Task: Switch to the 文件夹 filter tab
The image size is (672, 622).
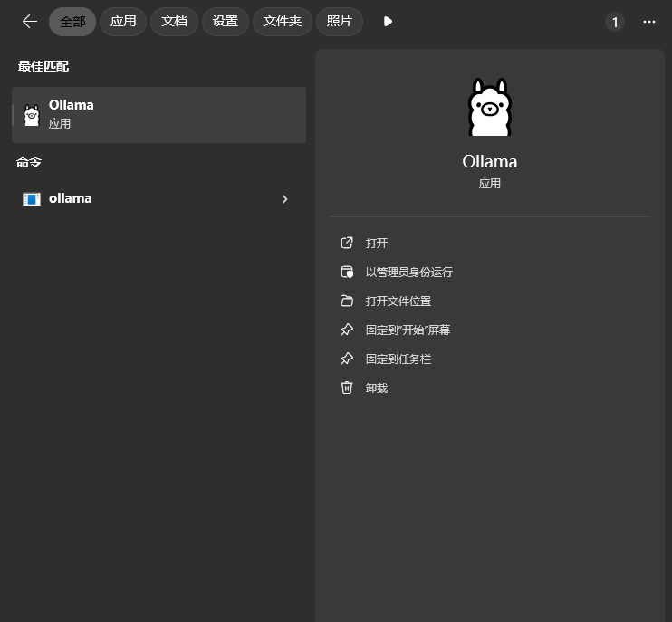Action: [283, 22]
